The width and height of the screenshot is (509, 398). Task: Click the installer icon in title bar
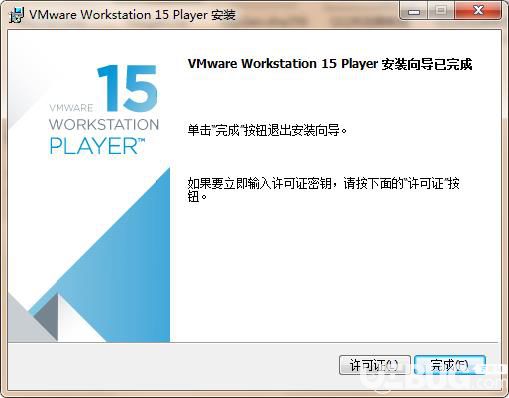click(x=17, y=15)
